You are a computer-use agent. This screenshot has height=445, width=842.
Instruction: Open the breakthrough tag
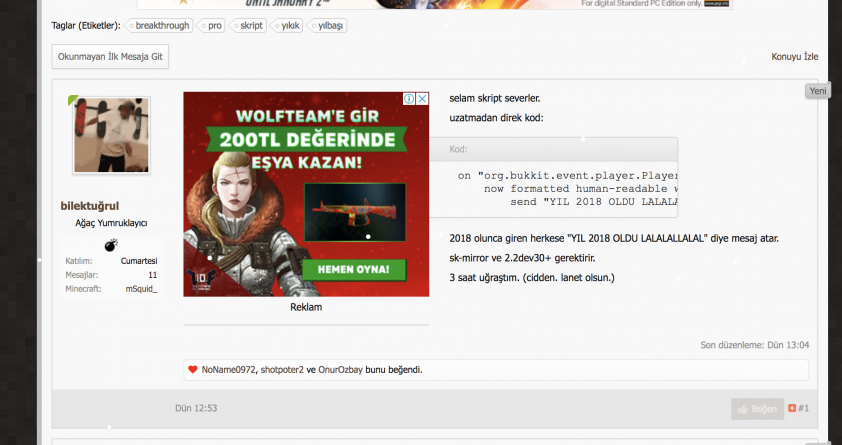coord(158,26)
